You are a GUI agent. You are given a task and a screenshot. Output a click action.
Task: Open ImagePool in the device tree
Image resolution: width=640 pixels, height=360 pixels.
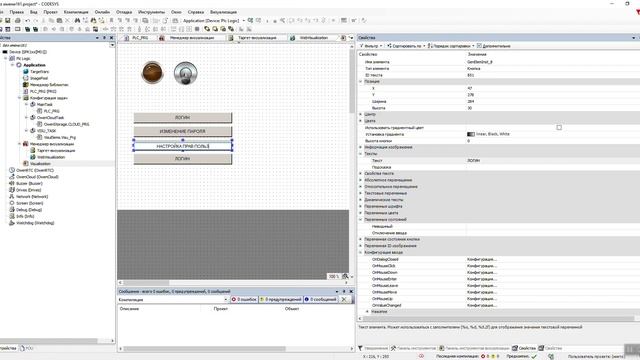[x=39, y=78]
